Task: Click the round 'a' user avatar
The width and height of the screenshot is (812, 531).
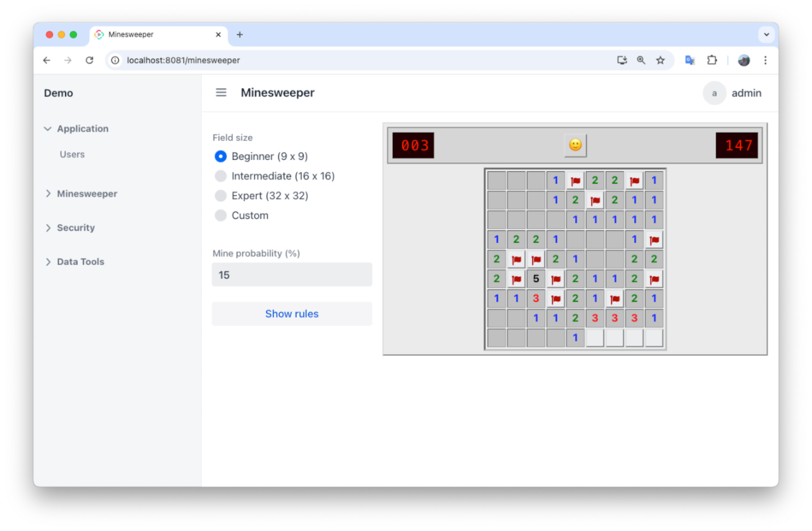Action: [x=714, y=94]
